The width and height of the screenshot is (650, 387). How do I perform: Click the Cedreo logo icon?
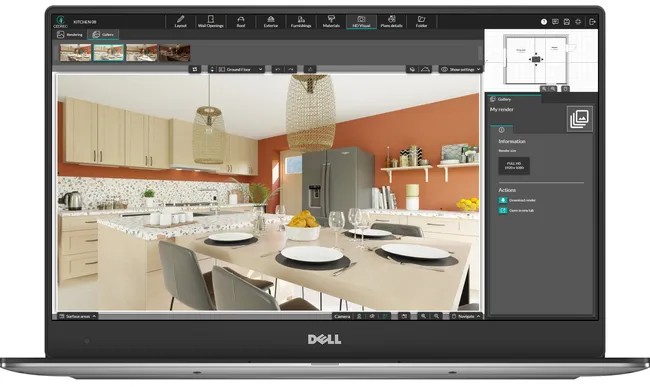pos(61,22)
